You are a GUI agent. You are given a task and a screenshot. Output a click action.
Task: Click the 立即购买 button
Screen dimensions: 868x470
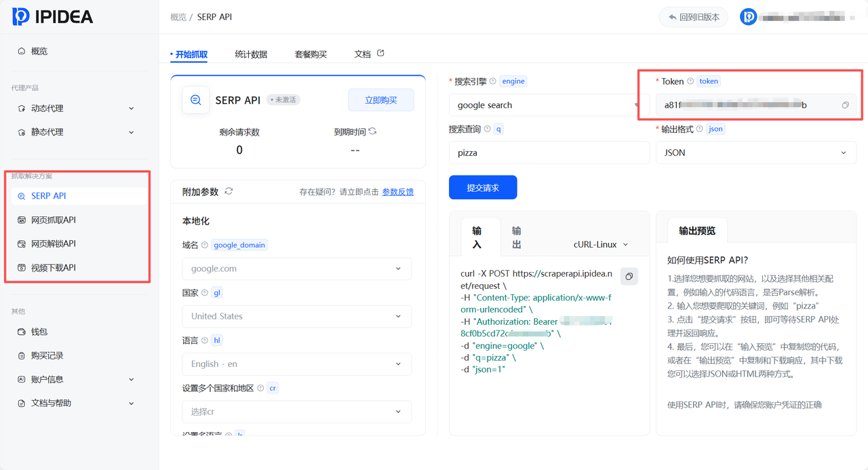(380, 100)
